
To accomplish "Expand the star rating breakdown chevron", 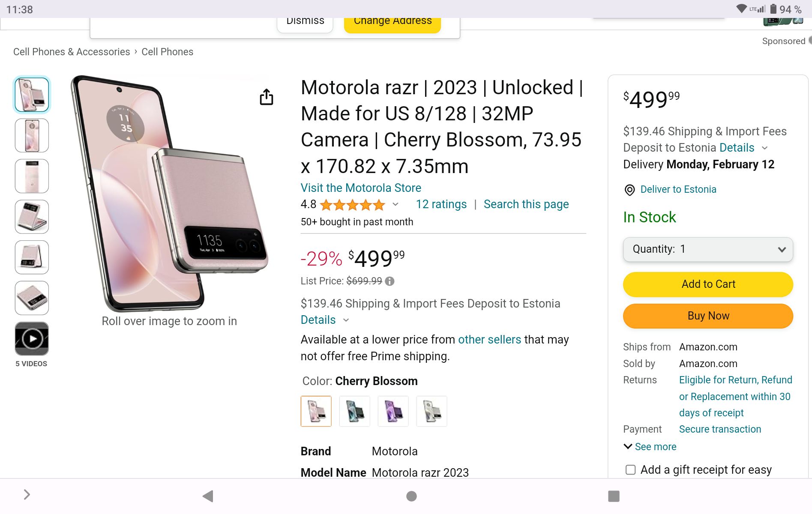I will [x=396, y=204].
